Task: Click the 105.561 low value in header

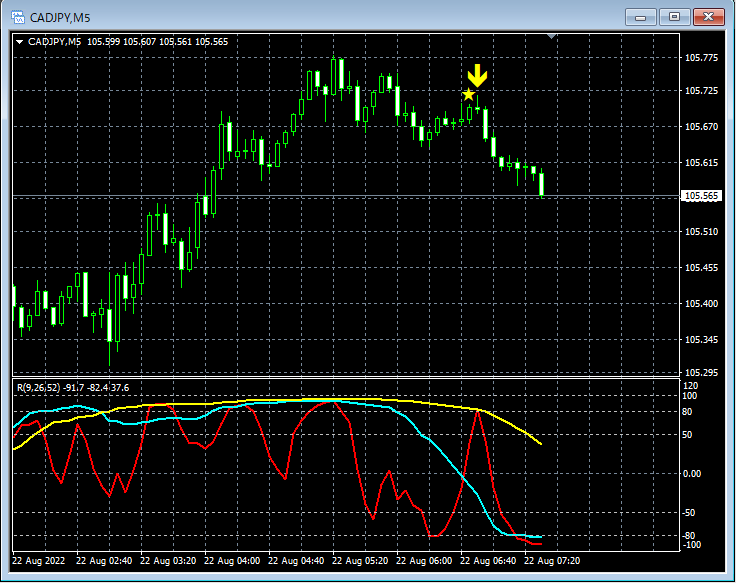Action: click(175, 42)
